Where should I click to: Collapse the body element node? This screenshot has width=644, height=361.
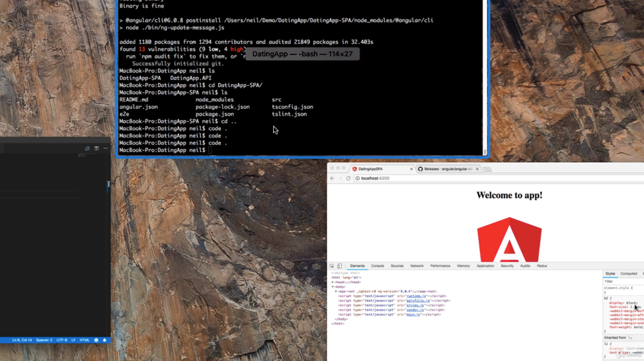pyautogui.click(x=333, y=287)
